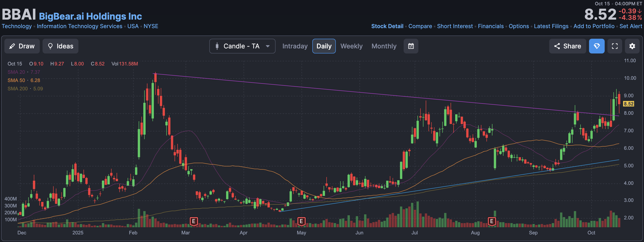Click the BigBear.ai Holdings Inc company name
Screen dimensions: 644x242
(90, 16)
